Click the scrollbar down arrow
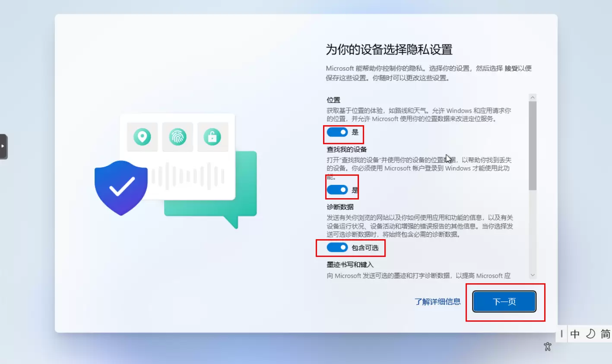The image size is (612, 364). click(533, 275)
